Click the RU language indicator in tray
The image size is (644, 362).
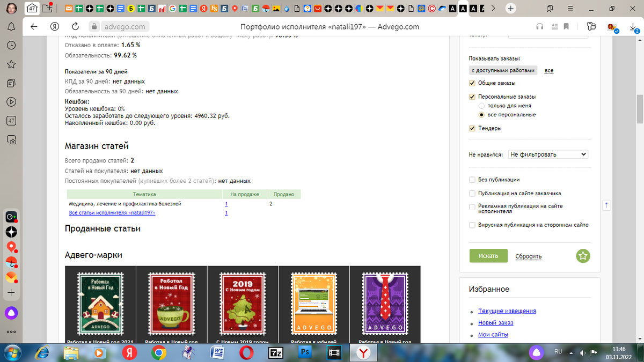click(558, 352)
